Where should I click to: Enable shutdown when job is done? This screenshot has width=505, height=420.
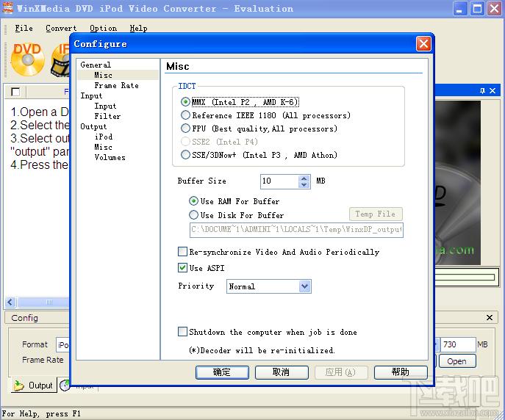pyautogui.click(x=182, y=332)
